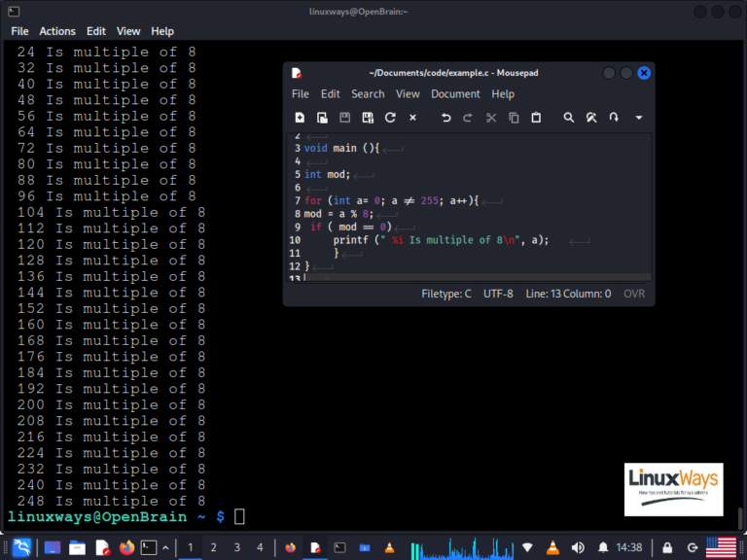Viewport: 747px width, 560px height.
Task: Open the terminal emulator launcher in taskbar
Action: (149, 547)
